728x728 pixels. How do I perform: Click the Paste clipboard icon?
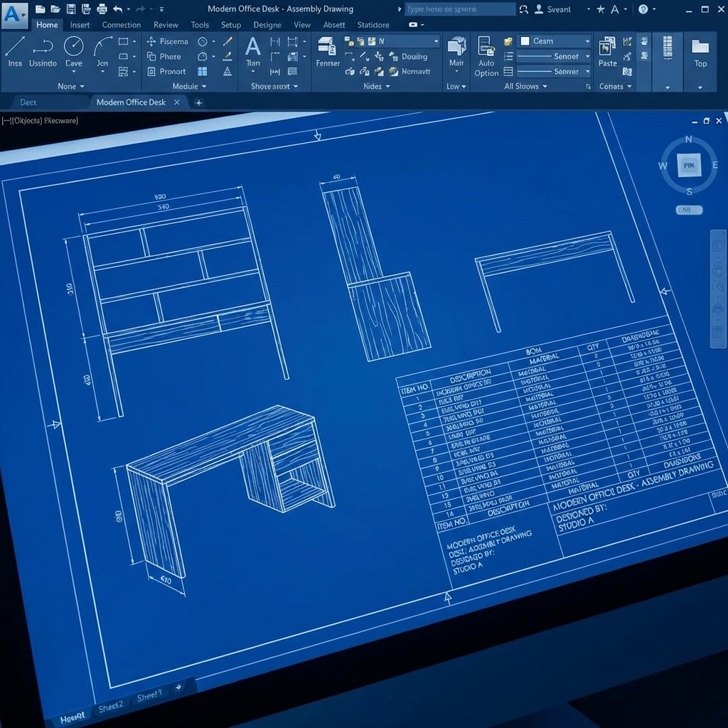point(607,48)
